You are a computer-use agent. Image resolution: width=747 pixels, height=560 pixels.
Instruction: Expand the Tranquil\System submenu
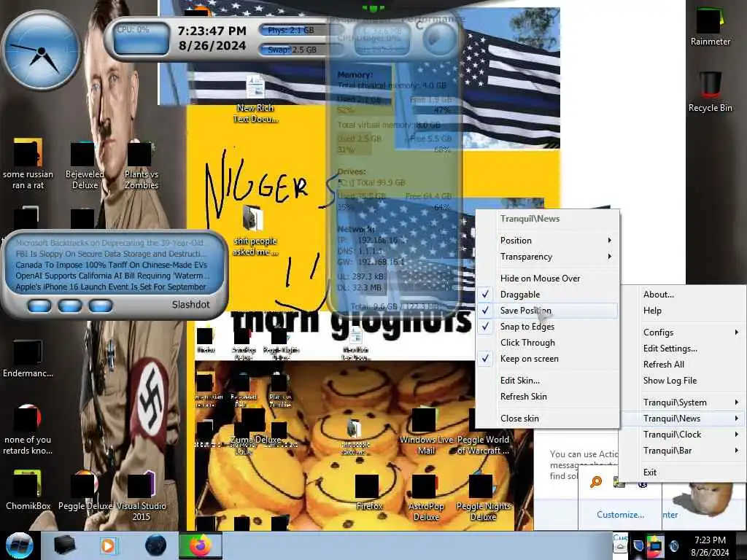684,402
